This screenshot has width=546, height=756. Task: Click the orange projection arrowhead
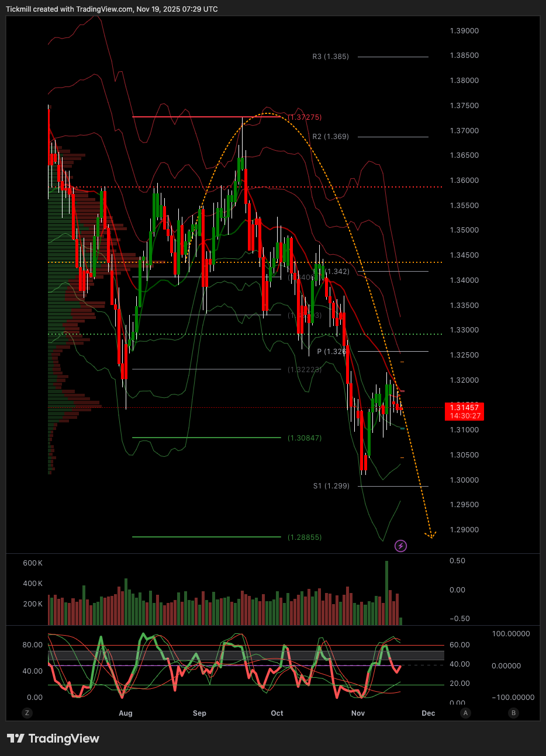pyautogui.click(x=431, y=535)
